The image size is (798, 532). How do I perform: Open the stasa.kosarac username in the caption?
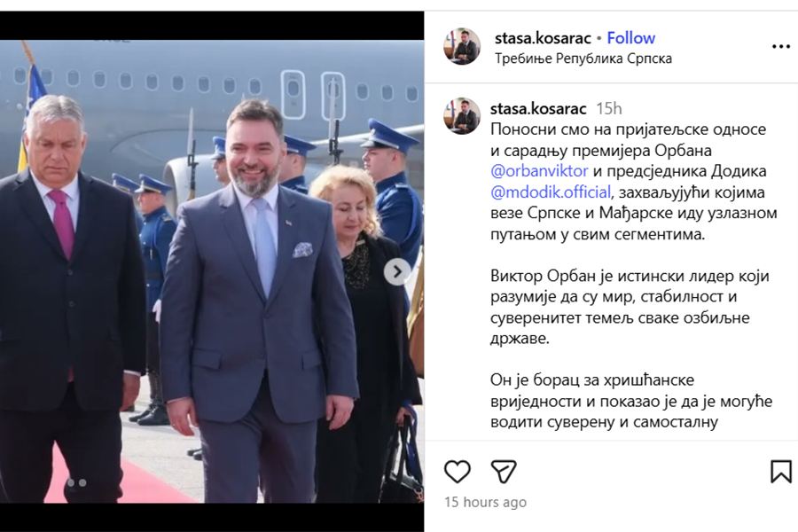(538, 108)
